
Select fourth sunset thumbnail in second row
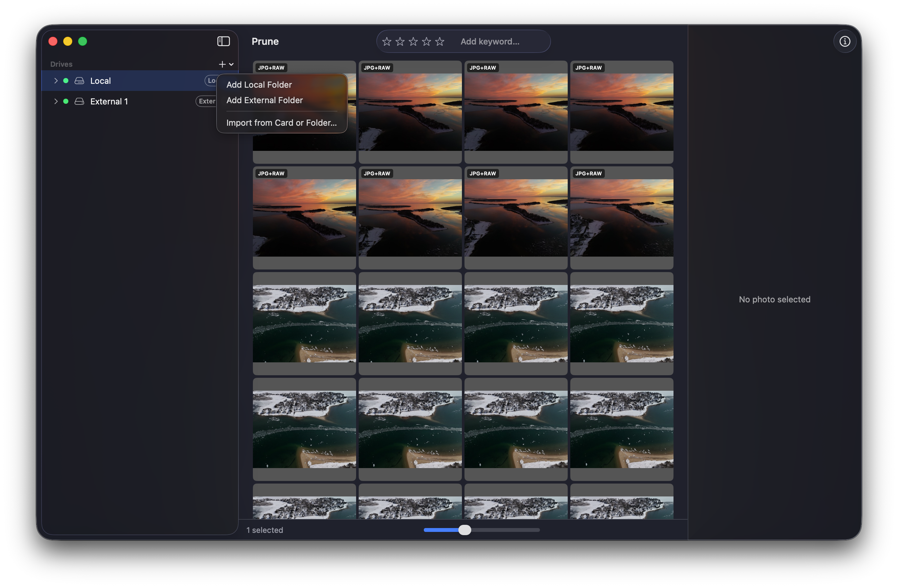(x=622, y=218)
